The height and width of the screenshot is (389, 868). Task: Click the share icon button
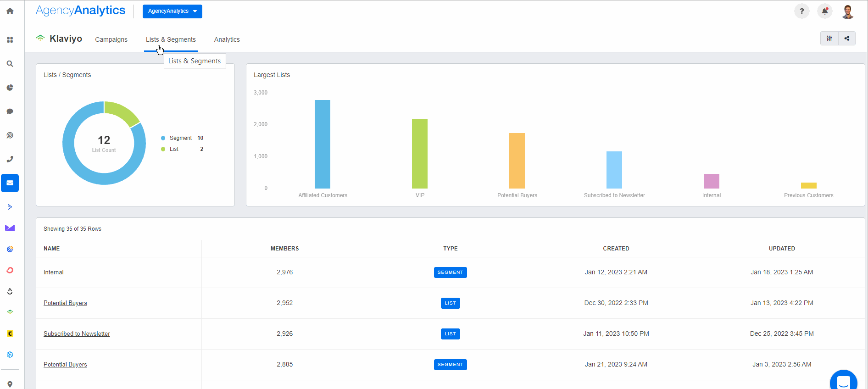[x=847, y=39]
